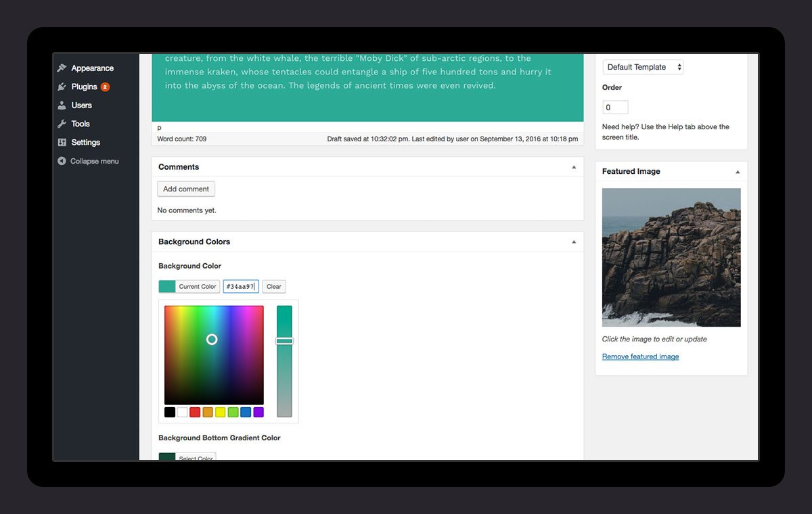Image resolution: width=812 pixels, height=514 pixels.
Task: Click the Settings sliders icon
Action: [62, 143]
